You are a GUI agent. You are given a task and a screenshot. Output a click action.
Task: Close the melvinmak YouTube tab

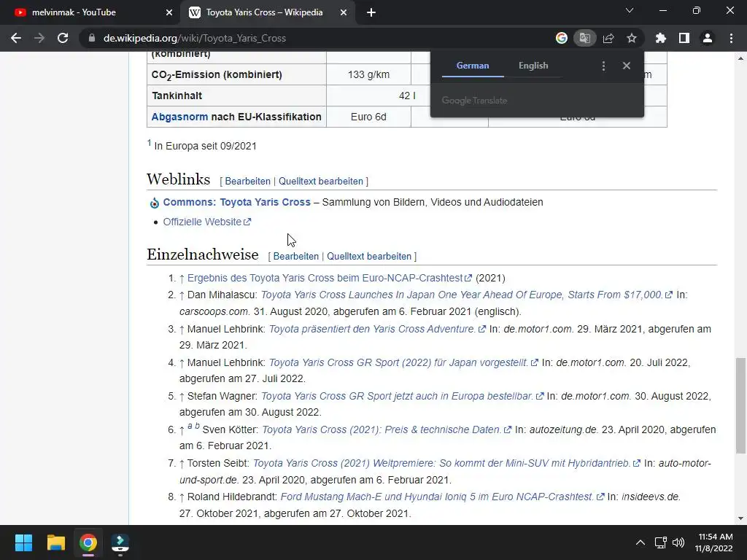click(x=169, y=12)
